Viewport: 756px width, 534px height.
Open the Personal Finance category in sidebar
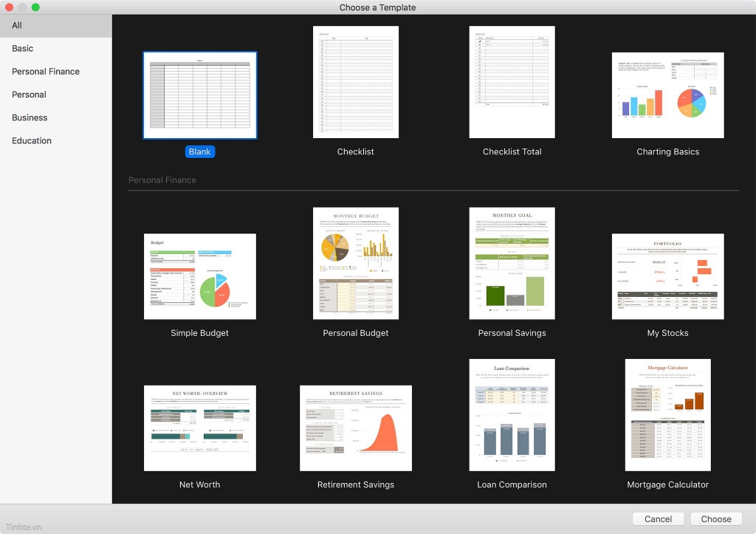pos(56,72)
